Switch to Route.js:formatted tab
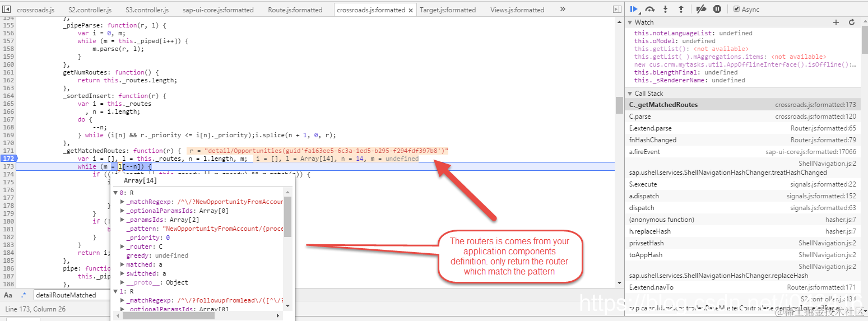Screen dimensions: 868x321 tap(295, 10)
